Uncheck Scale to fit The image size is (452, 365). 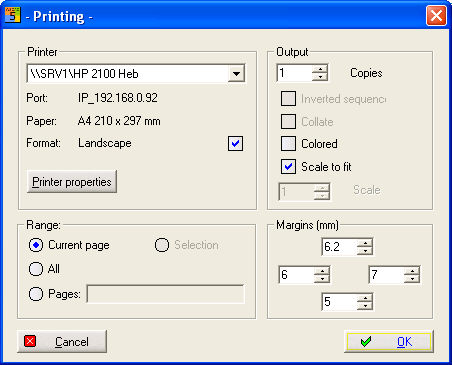[x=288, y=167]
